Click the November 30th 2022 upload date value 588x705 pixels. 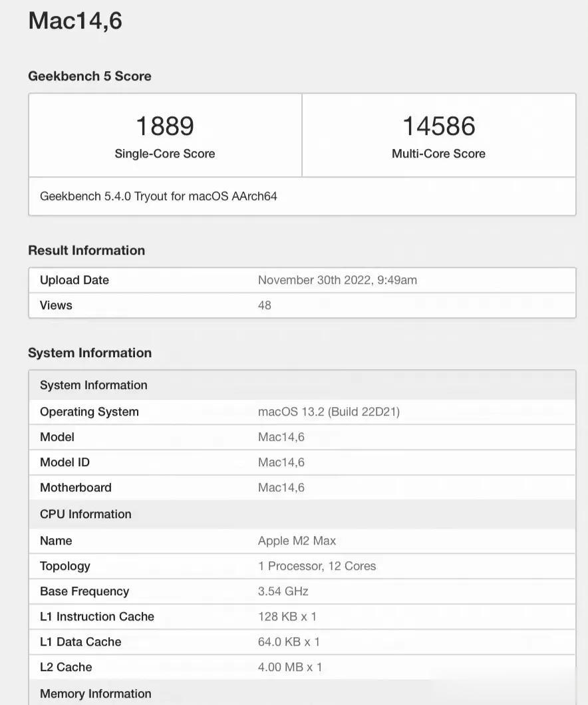tap(337, 280)
